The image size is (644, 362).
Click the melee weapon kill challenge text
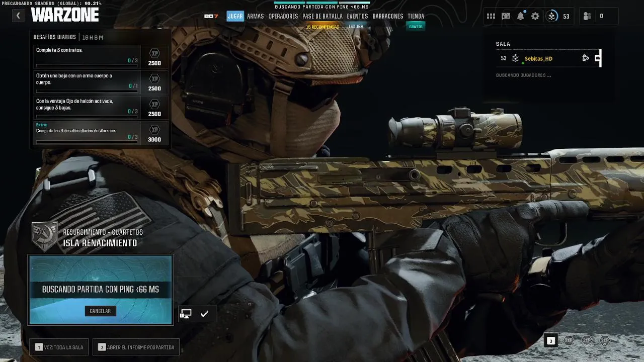tap(74, 79)
